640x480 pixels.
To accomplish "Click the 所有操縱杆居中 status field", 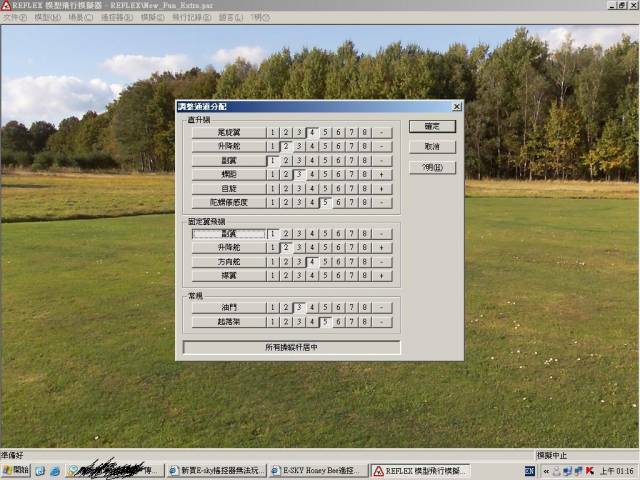I will pos(291,347).
